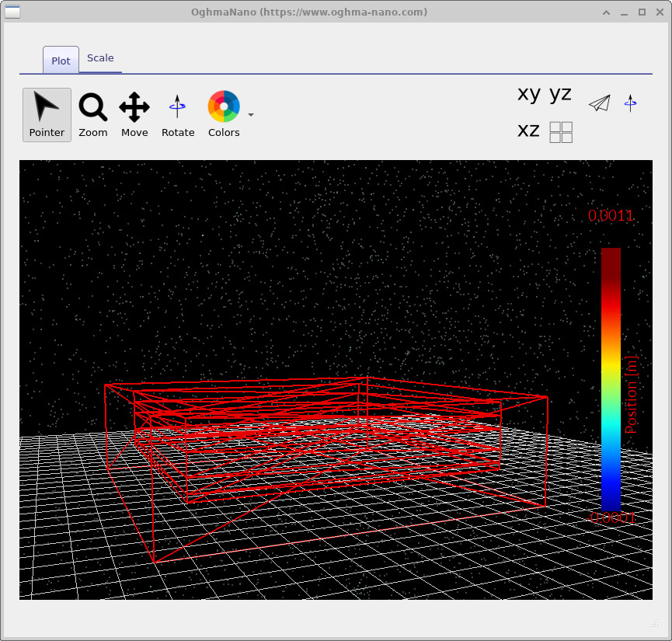This screenshot has width=672, height=641.
Task: Maximize the OghmaNano window
Action: (x=642, y=12)
